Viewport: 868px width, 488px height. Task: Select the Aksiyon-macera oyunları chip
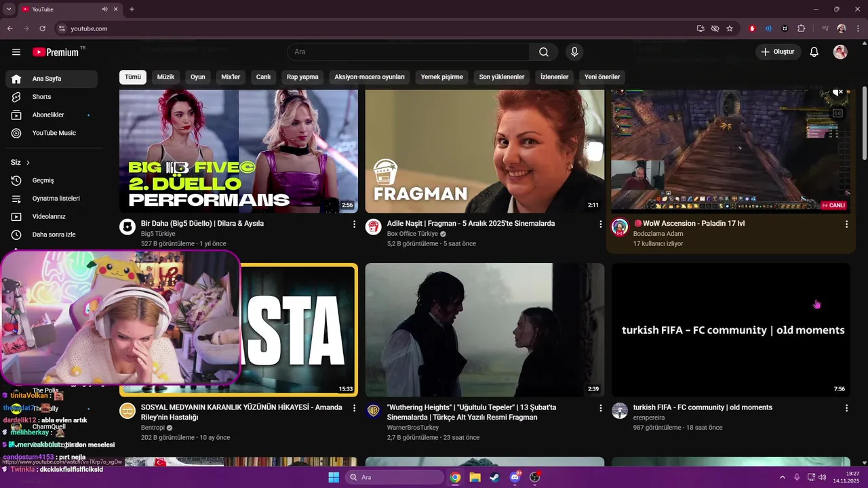[x=370, y=77]
